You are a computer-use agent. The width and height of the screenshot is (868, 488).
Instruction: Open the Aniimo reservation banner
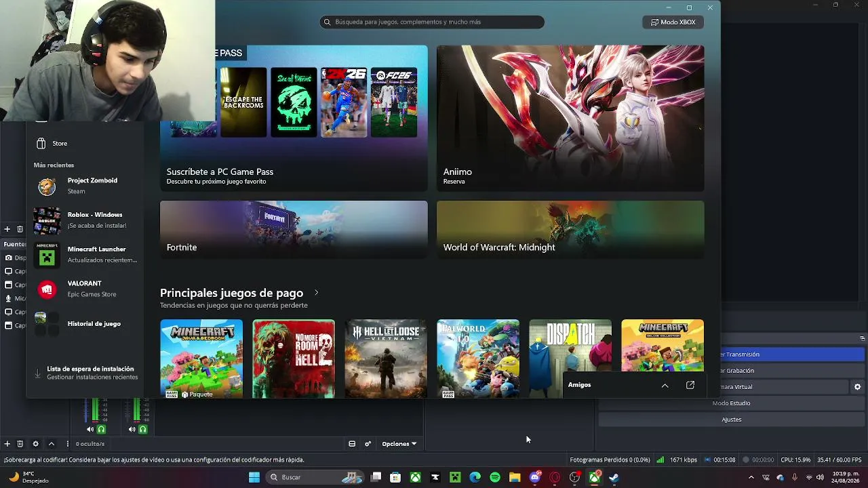click(x=570, y=118)
